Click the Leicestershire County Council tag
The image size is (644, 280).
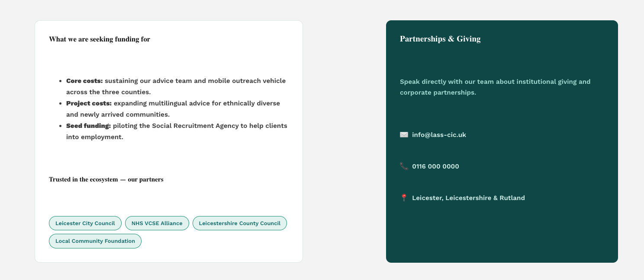tap(240, 223)
